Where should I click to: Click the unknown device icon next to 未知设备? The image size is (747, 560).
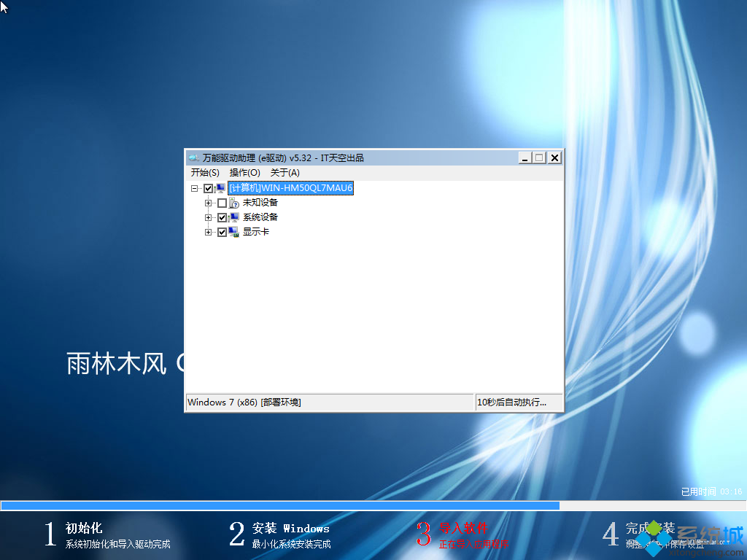pos(232,203)
